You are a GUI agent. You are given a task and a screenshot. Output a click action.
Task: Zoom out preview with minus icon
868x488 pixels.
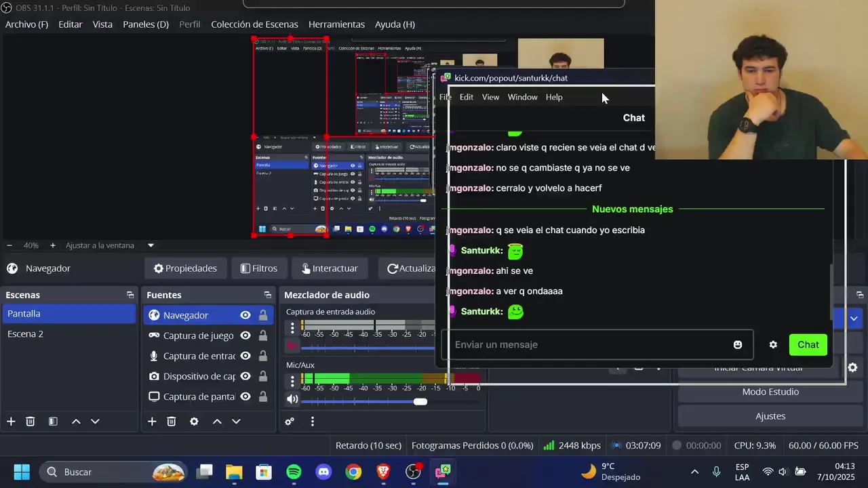(x=9, y=245)
